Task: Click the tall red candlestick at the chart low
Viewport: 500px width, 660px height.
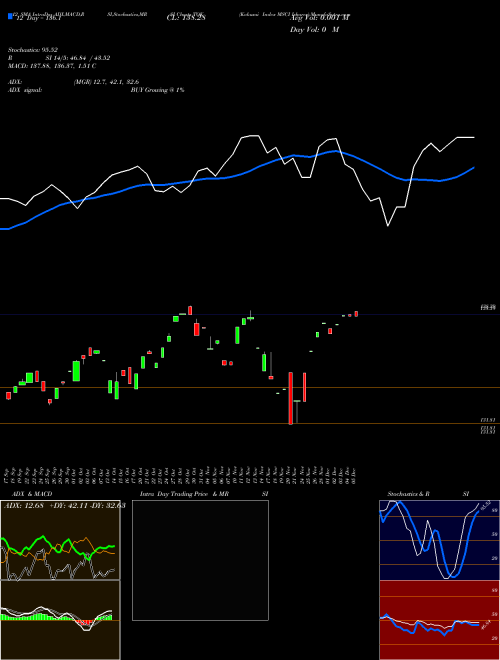Action: coord(290,398)
